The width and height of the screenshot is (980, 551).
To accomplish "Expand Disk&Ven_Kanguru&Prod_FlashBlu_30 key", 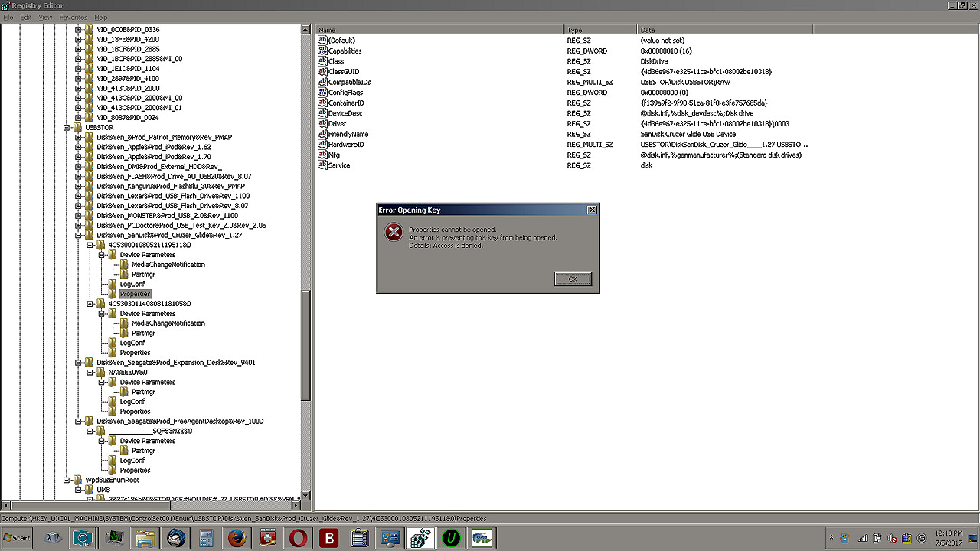I will point(78,186).
